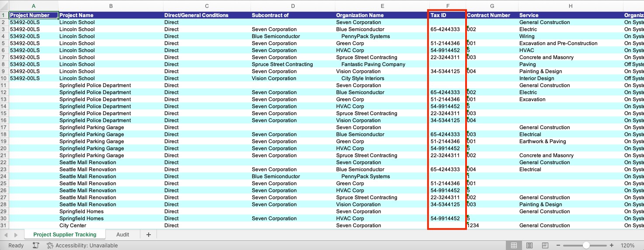644x250 pixels.
Task: Click City Style Interiors cell
Action: [x=362, y=78]
